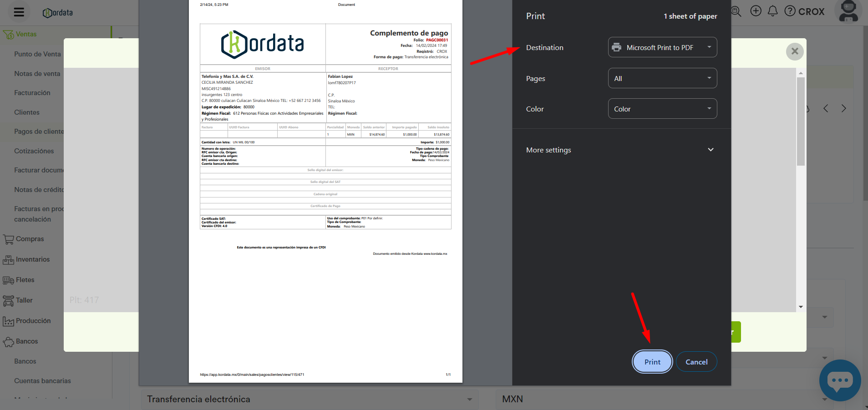868x410 pixels.
Task: Open the hamburger menu in the header
Action: tap(19, 12)
